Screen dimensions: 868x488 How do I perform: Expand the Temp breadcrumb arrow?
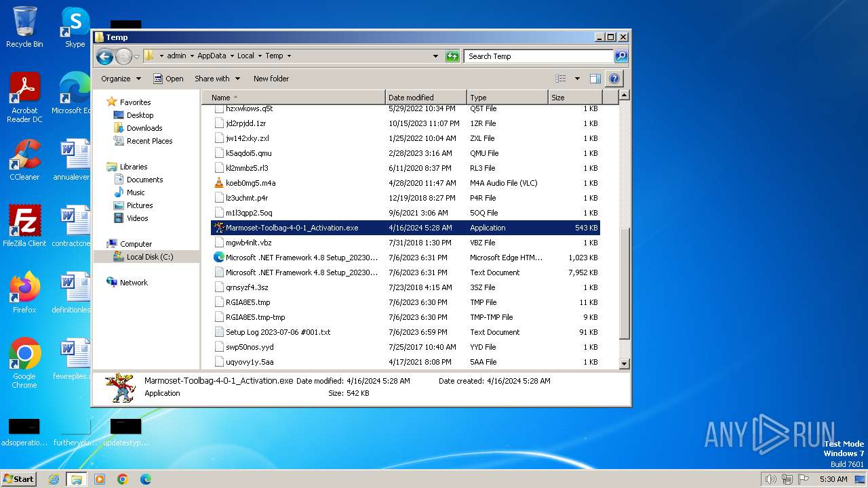289,56
